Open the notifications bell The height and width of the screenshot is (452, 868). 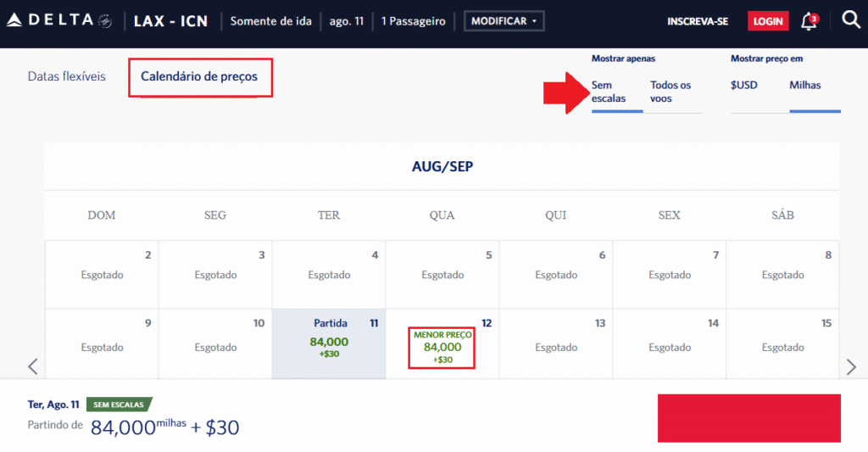(809, 21)
